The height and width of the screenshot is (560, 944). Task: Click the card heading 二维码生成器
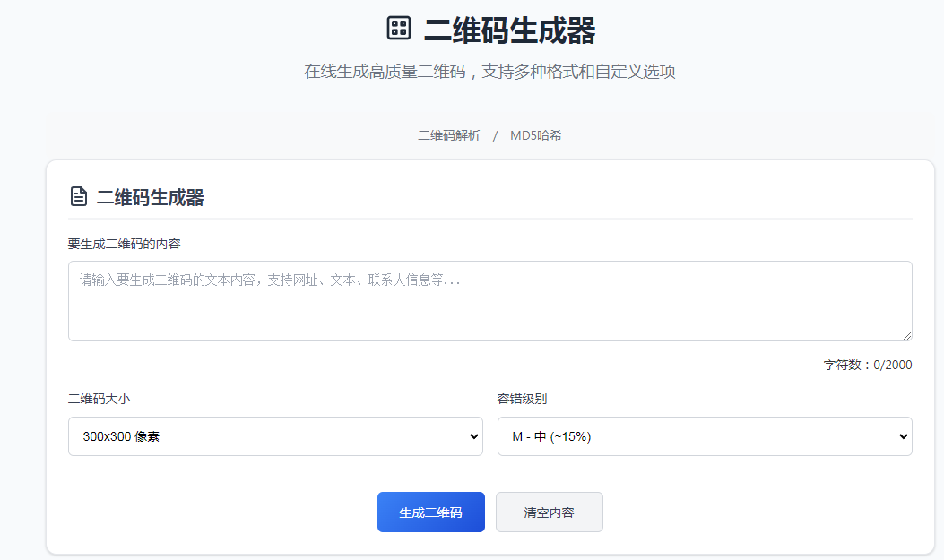(150, 197)
